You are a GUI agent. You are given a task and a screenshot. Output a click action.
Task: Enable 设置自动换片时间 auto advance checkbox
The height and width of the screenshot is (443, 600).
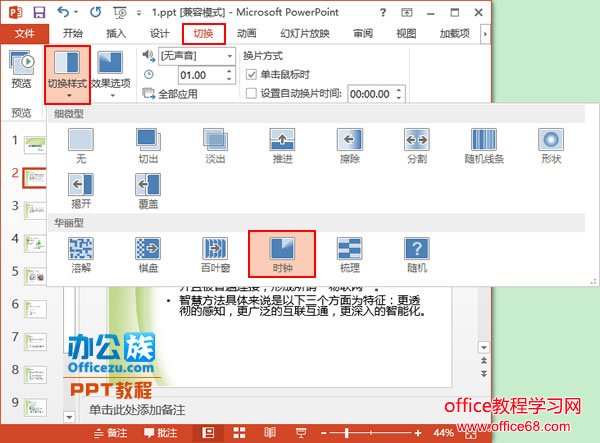(x=251, y=93)
